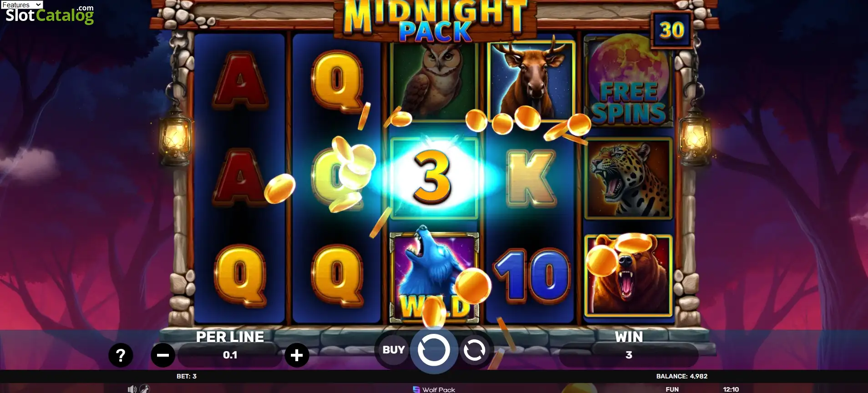Image resolution: width=868 pixels, height=393 pixels.
Task: Mute the game sound speaker icon
Action: (x=132, y=389)
